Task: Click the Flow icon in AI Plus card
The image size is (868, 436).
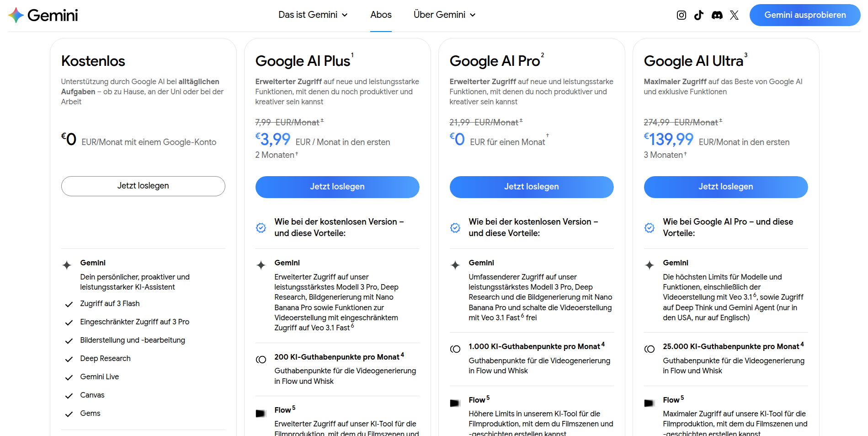Action: point(261,413)
